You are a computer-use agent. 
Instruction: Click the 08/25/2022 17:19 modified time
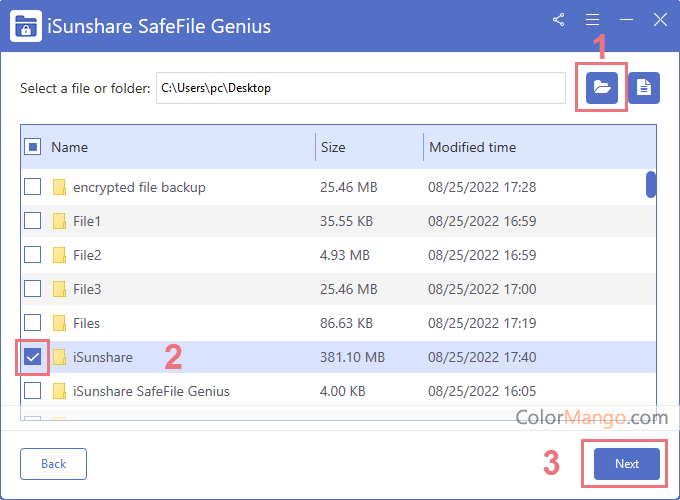(x=482, y=323)
